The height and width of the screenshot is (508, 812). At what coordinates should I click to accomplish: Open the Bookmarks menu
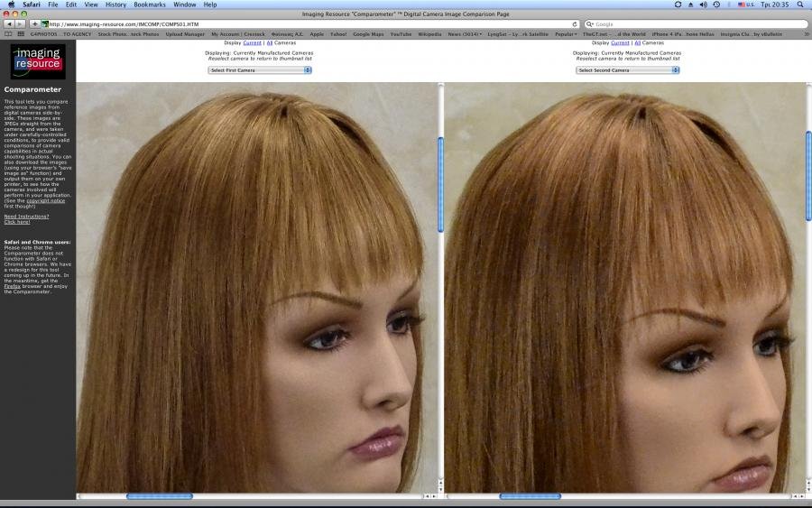coord(150,5)
